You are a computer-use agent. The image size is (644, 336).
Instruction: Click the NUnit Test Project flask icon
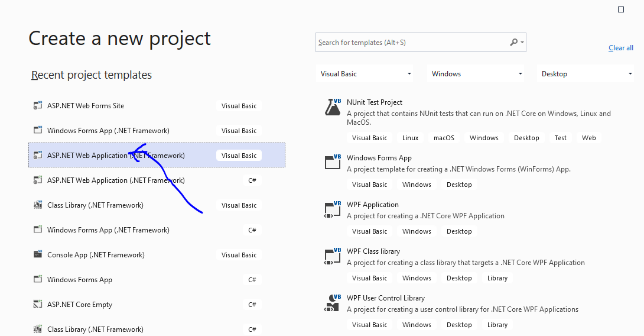pos(333,107)
